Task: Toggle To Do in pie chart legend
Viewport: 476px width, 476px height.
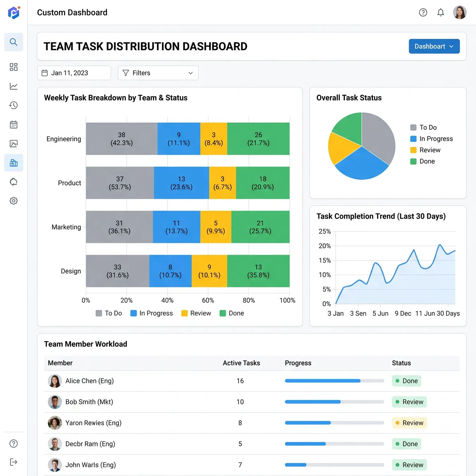Action: pos(423,127)
